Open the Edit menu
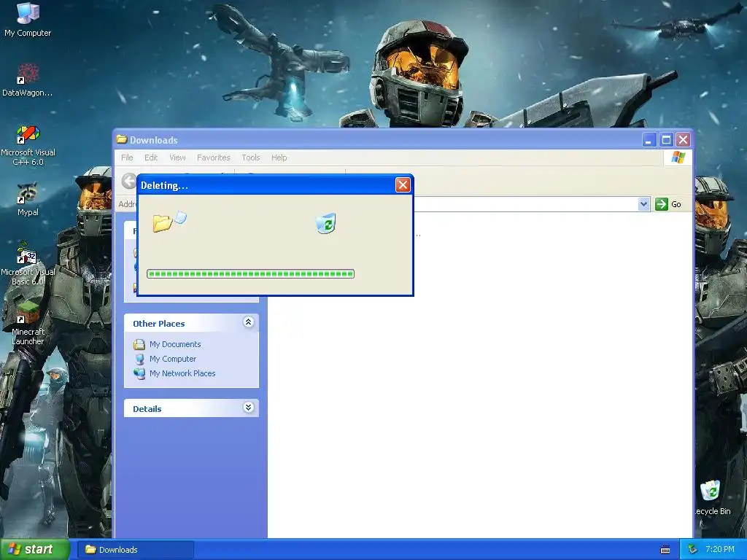Image resolution: width=747 pixels, height=560 pixels. (x=151, y=157)
